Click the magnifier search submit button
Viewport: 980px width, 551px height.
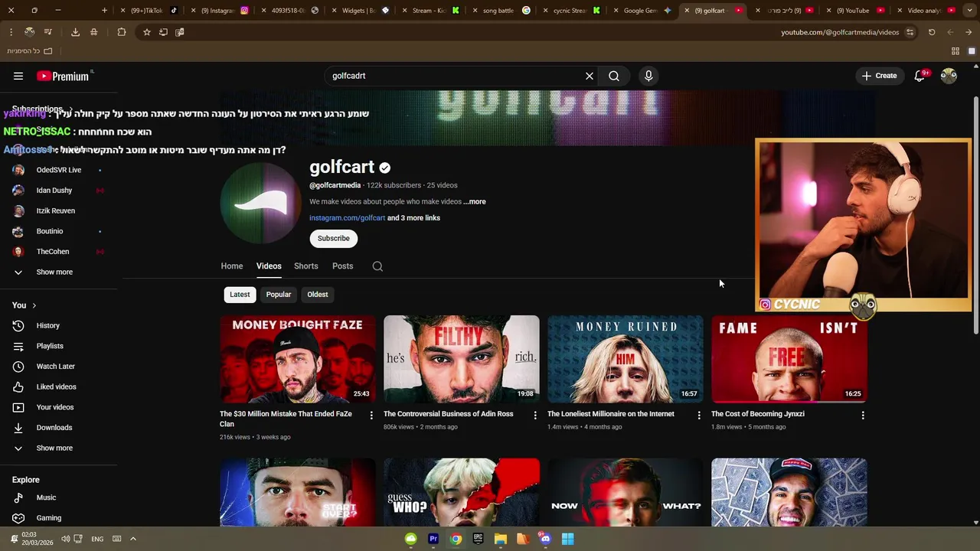(614, 76)
